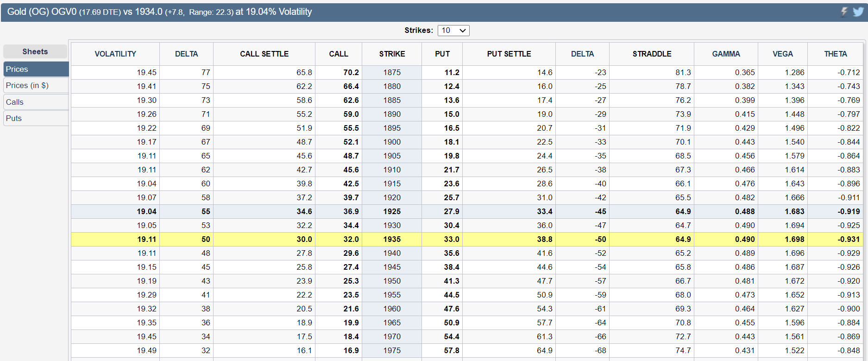The image size is (868, 361).
Task: Click gamma value 0.365
Action: coord(745,72)
